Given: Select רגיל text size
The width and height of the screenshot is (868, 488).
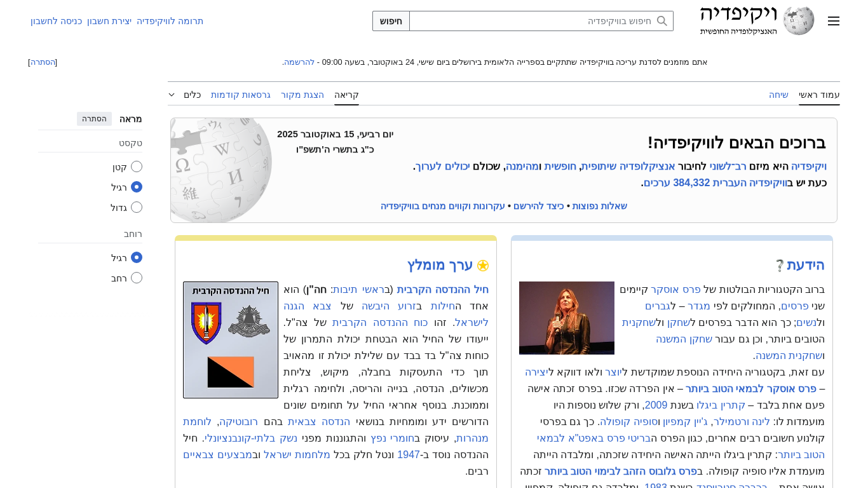Looking at the screenshot, I should (137, 187).
